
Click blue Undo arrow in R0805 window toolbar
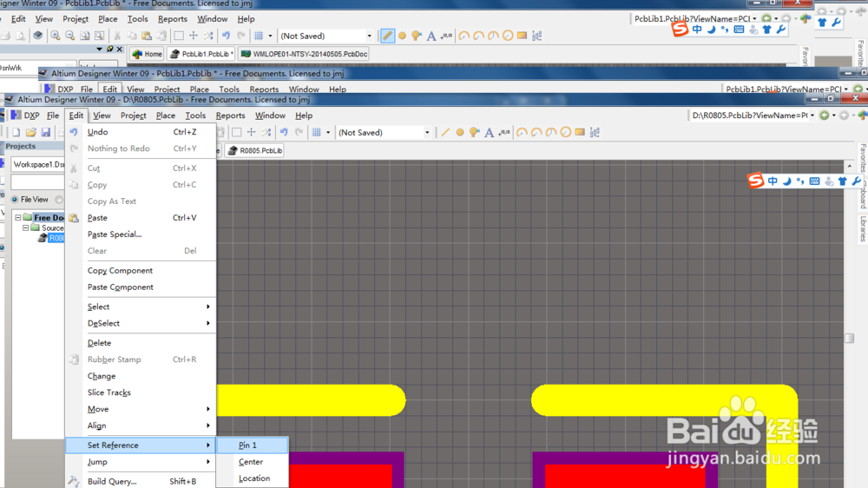tap(284, 132)
